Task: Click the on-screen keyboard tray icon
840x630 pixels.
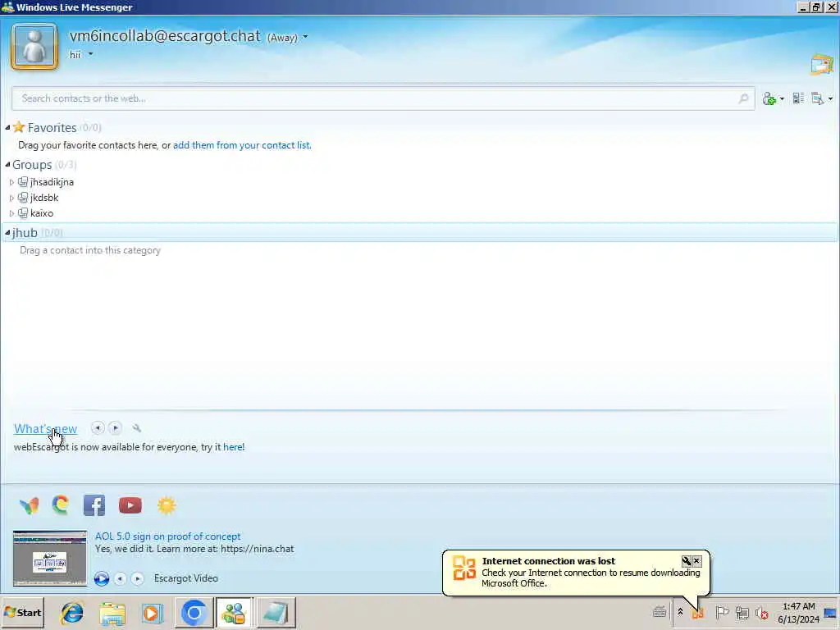Action: (660, 612)
